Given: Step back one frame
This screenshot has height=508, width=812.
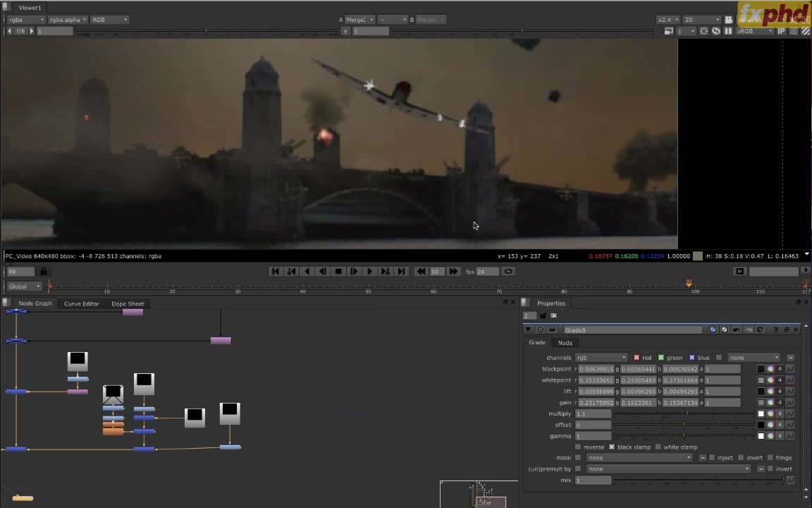Looking at the screenshot, I should pos(323,271).
